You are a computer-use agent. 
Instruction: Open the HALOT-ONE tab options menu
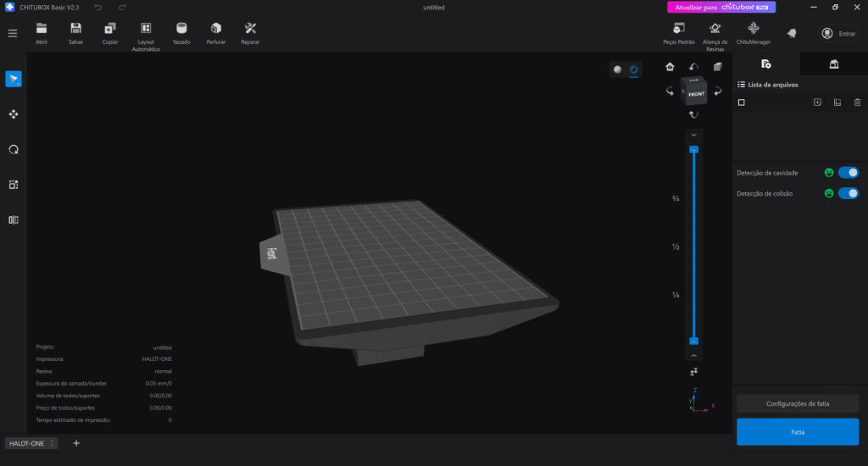coord(52,443)
